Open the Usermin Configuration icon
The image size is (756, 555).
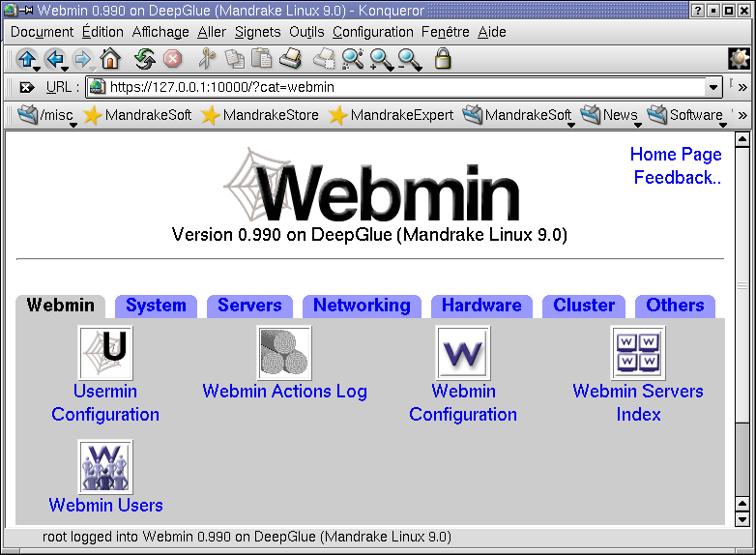click(x=105, y=353)
